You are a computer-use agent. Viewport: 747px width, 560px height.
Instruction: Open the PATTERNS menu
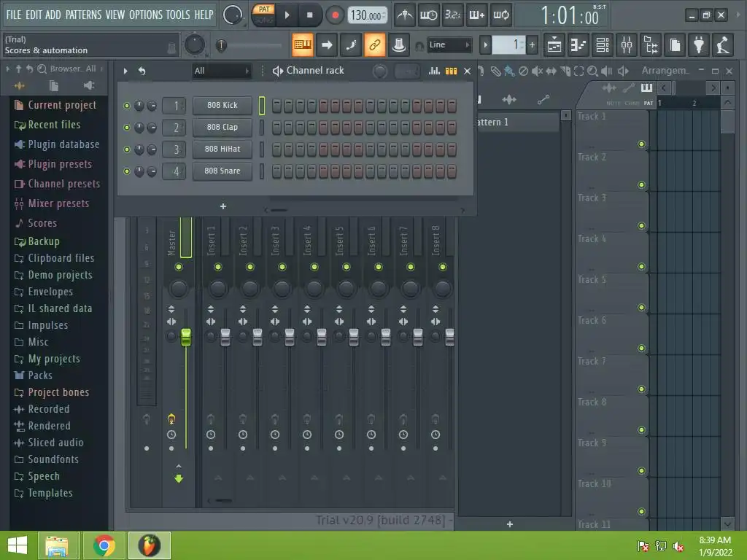point(83,15)
